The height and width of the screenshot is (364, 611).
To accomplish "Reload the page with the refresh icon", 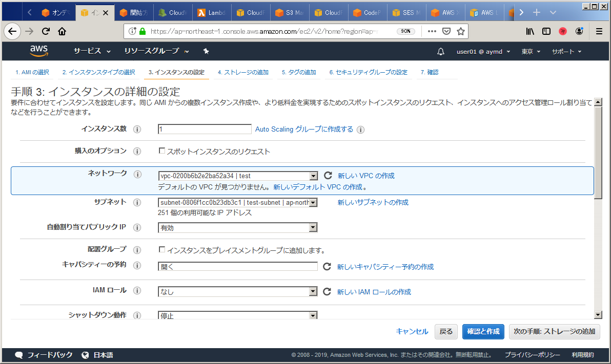I will point(46,31).
